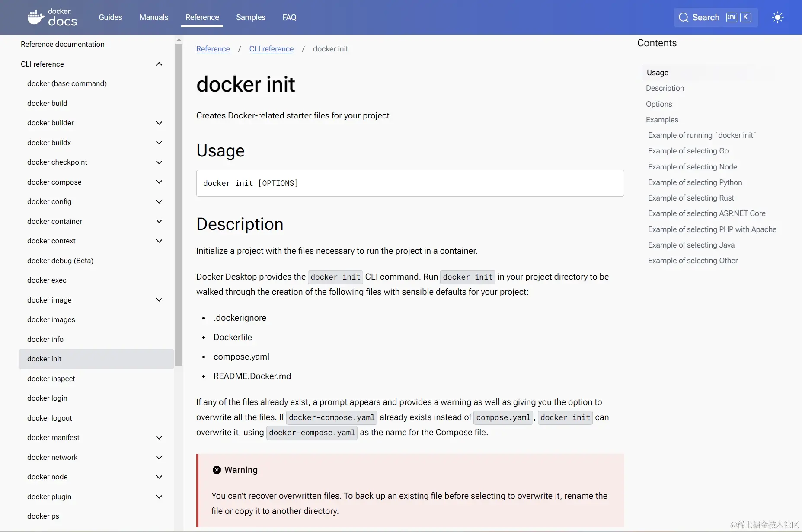This screenshot has width=802, height=532.
Task: Expand the docker checkpoint submenu
Action: coord(159,162)
